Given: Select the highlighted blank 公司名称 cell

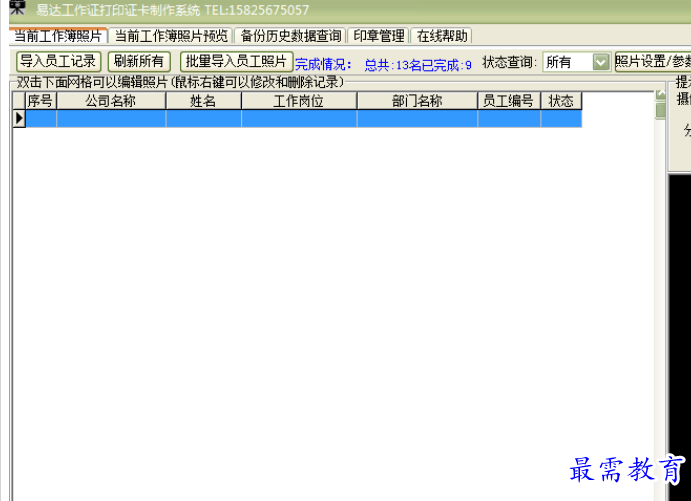Looking at the screenshot, I should point(111,119).
